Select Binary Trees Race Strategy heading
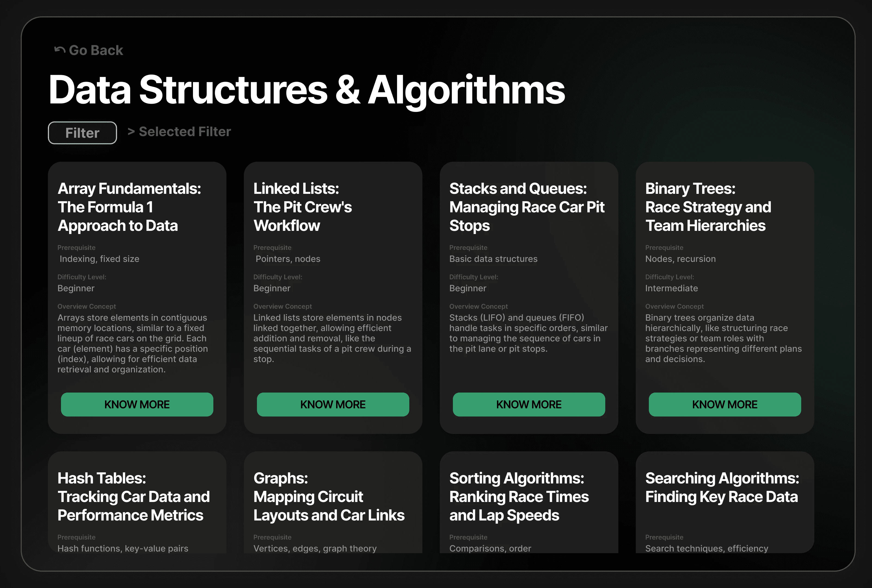 coord(708,207)
